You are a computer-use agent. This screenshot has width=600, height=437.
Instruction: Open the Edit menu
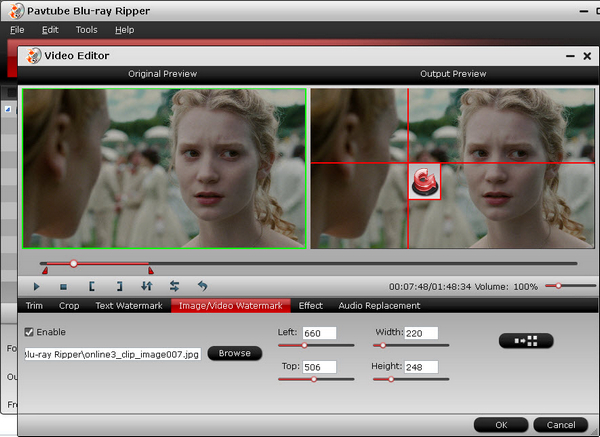click(x=50, y=30)
